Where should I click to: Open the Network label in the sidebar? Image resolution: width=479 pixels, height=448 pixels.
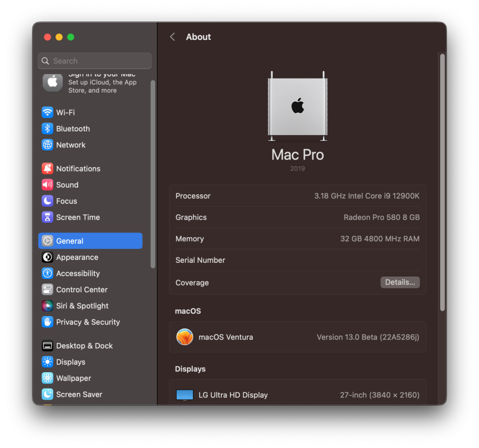coord(71,145)
